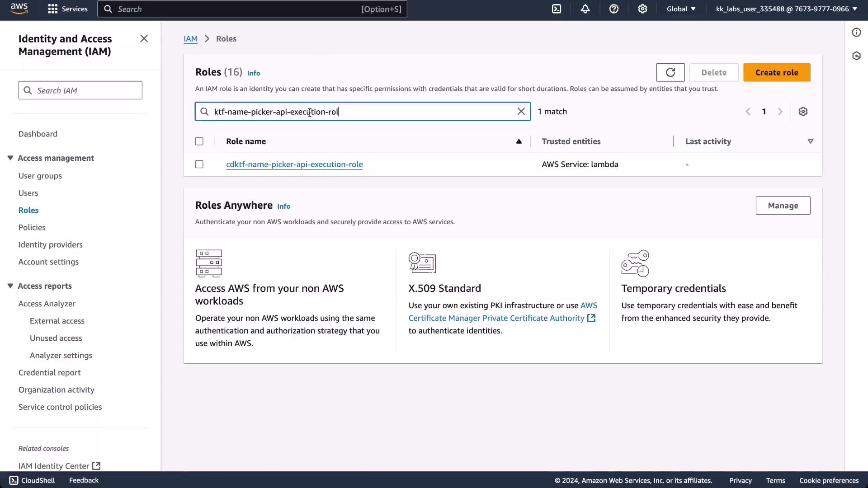Check the cdktf-name-picker-api-execution-role row

point(199,164)
